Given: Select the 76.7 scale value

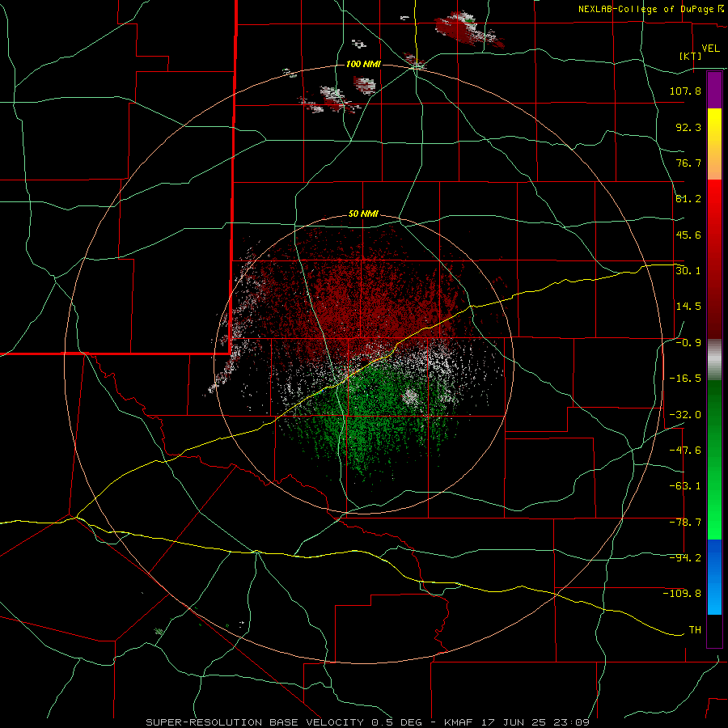Looking at the screenshot, I should 688,163.
